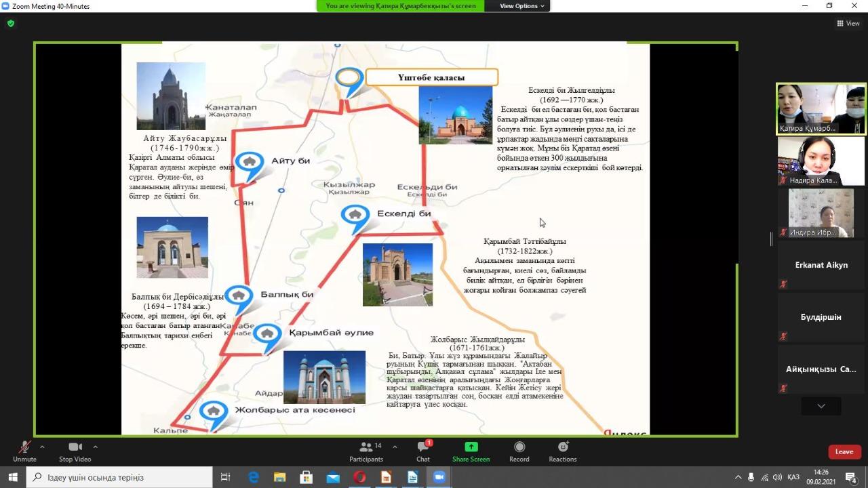Expand the participants options caret

[395, 447]
